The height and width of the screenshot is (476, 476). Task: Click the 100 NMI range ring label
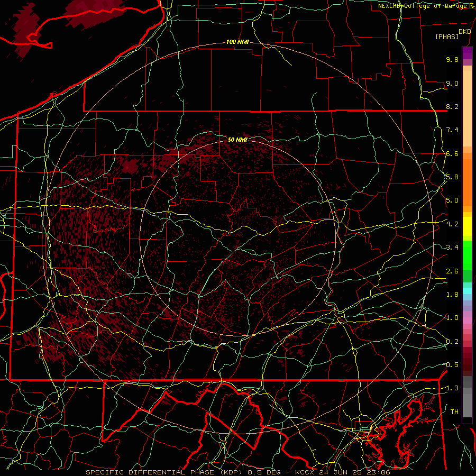[x=237, y=42]
